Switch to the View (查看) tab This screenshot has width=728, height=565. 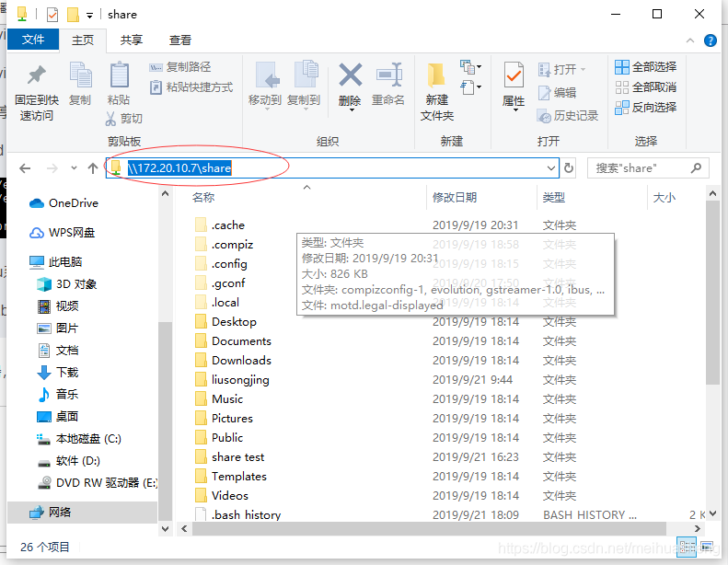tap(179, 40)
